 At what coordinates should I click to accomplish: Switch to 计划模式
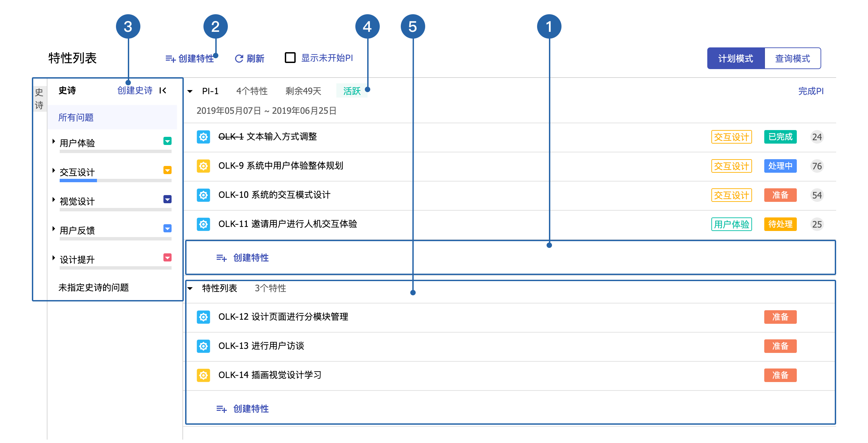(x=736, y=58)
